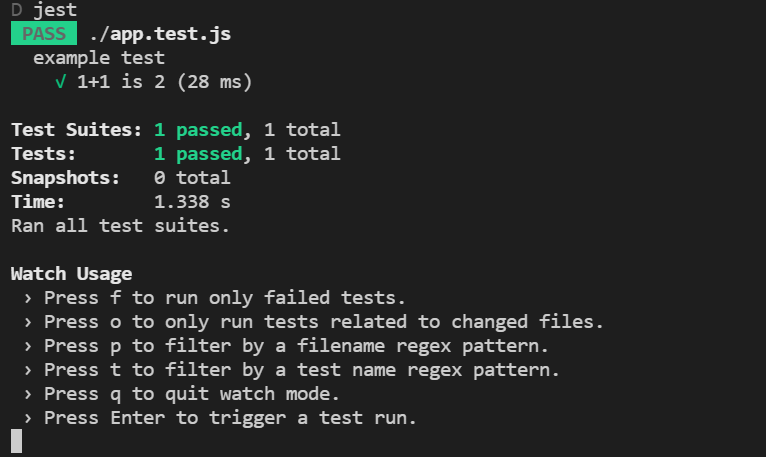This screenshot has height=457, width=766.
Task: Click chevron before 'Press Enter' line
Action: 28,418
